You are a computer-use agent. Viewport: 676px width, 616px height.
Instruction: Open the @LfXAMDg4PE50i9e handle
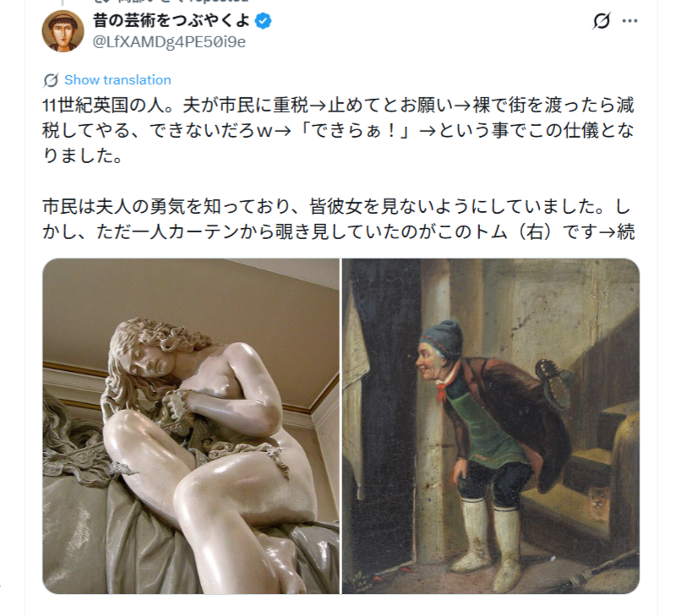point(169,41)
